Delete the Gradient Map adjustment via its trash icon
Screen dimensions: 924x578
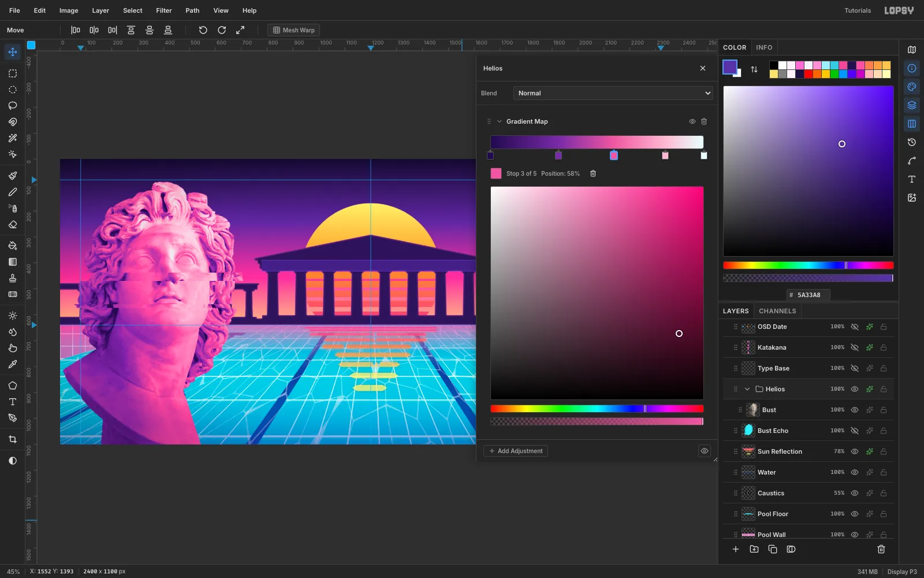[x=704, y=121]
